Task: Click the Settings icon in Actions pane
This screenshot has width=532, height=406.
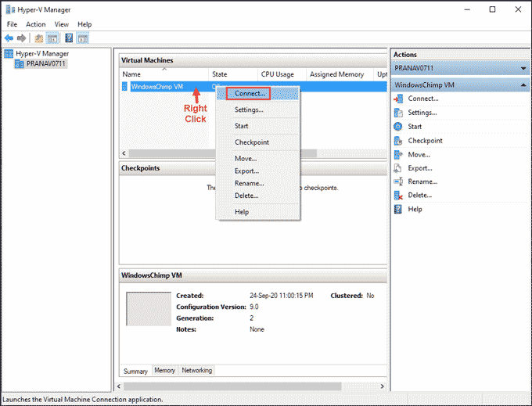Action: pos(398,113)
